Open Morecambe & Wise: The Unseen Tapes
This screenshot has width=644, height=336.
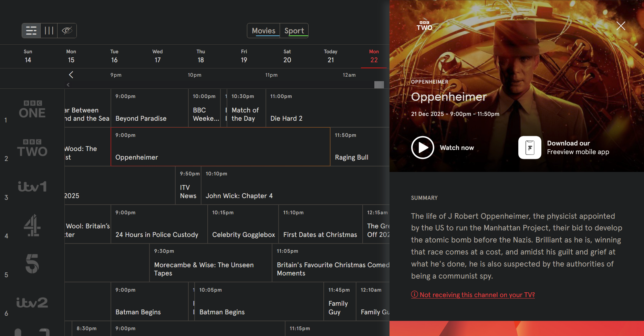[x=211, y=263]
